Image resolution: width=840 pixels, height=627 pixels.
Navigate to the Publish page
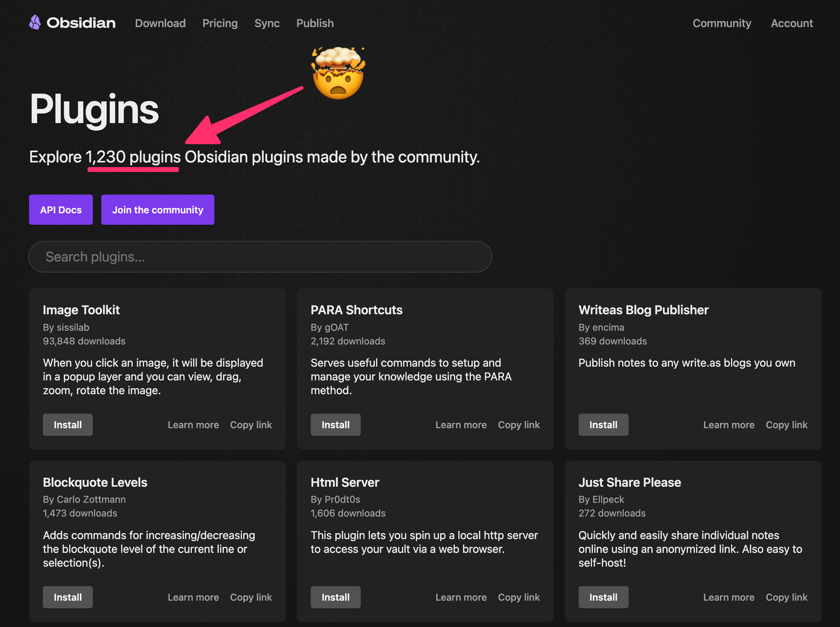point(315,23)
